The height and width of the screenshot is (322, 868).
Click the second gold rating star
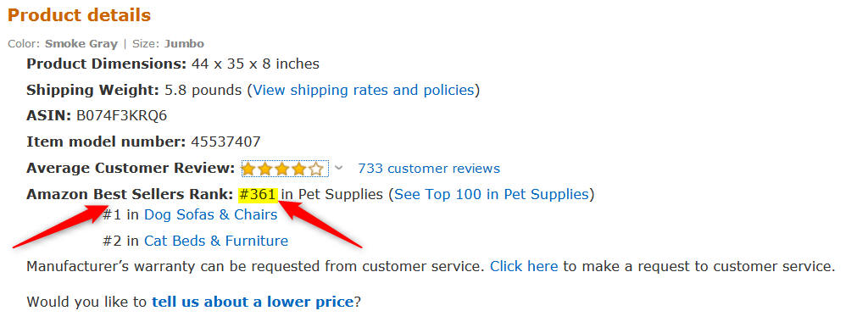[265, 169]
